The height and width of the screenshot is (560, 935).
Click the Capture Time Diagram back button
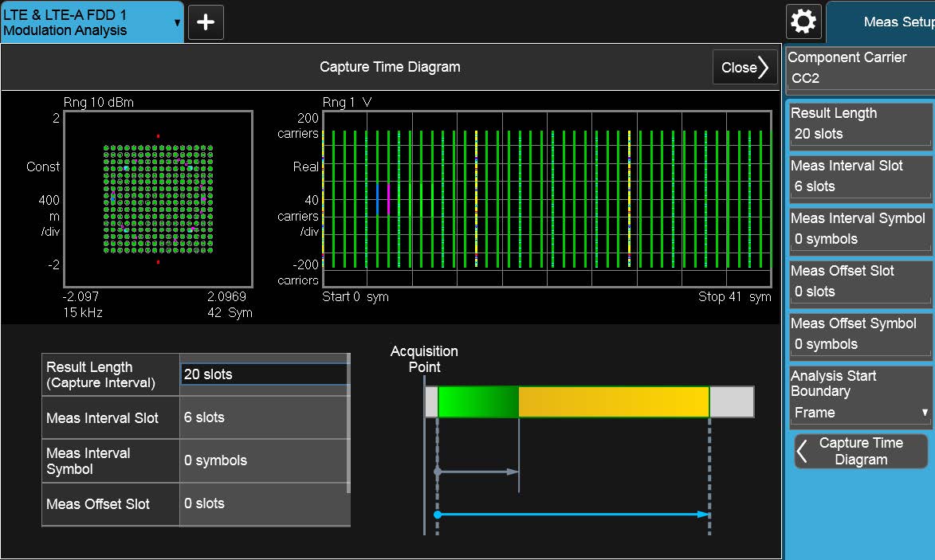pos(861,451)
